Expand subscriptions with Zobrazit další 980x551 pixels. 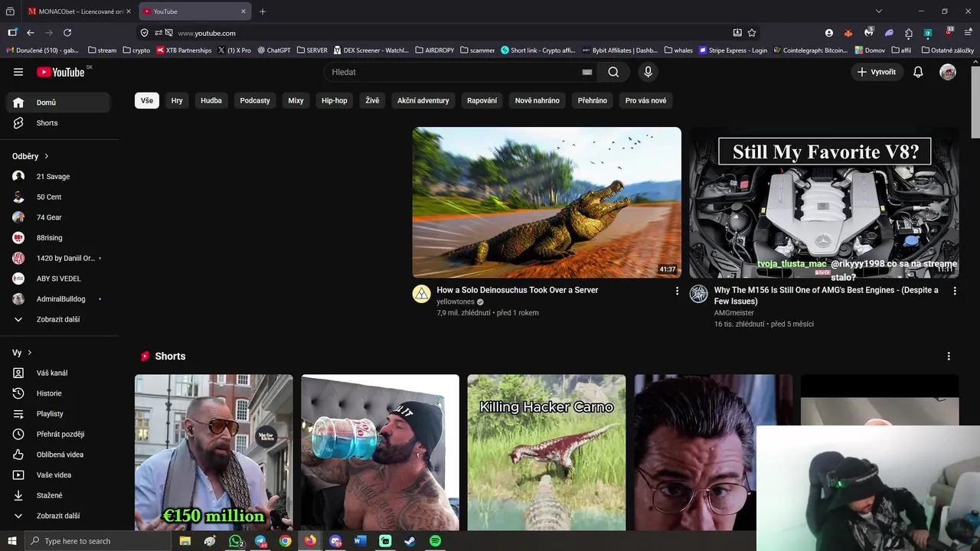[x=58, y=320]
